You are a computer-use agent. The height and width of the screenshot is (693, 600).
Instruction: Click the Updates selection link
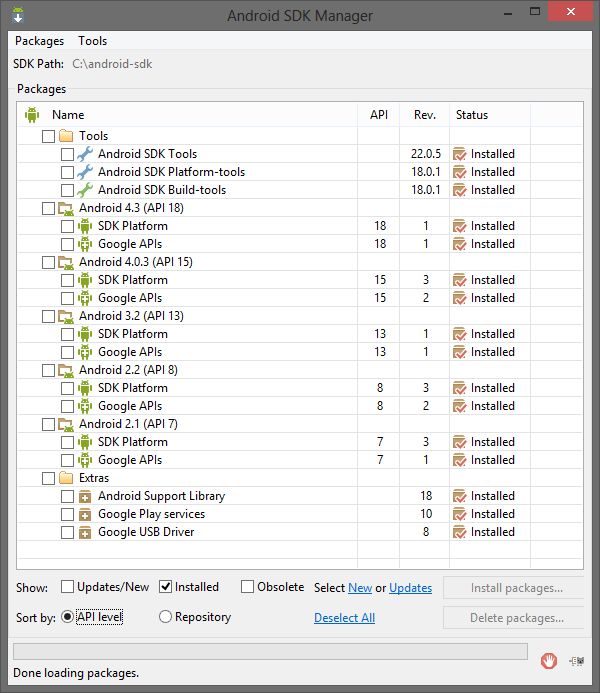pos(411,588)
